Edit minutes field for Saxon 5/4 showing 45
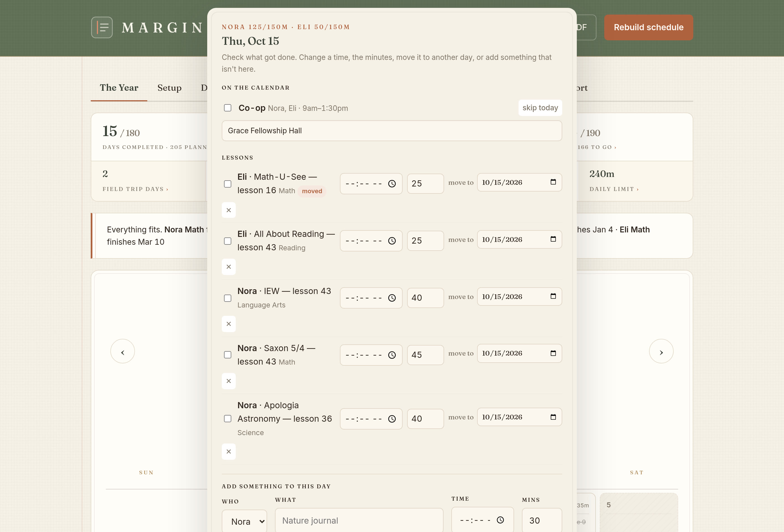 pos(425,355)
